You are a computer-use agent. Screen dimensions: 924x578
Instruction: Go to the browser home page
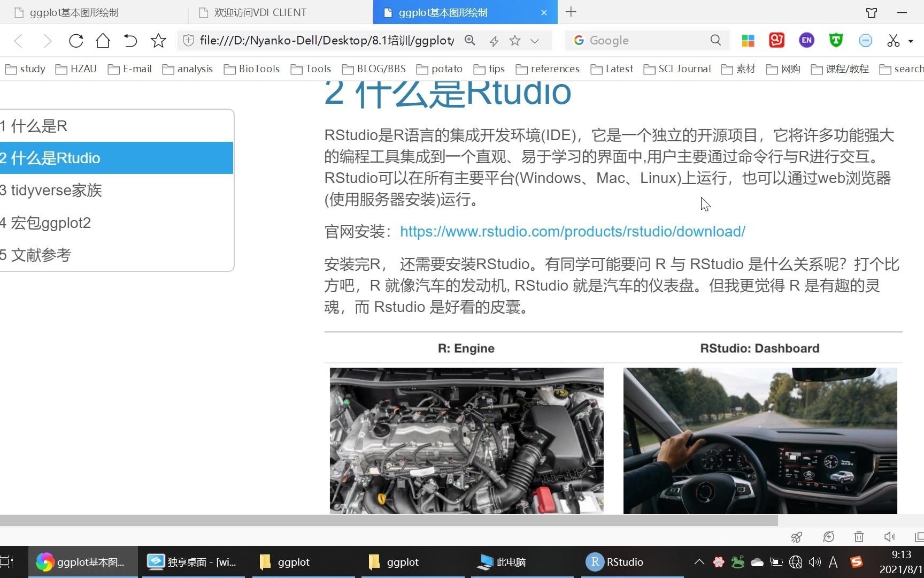click(103, 41)
